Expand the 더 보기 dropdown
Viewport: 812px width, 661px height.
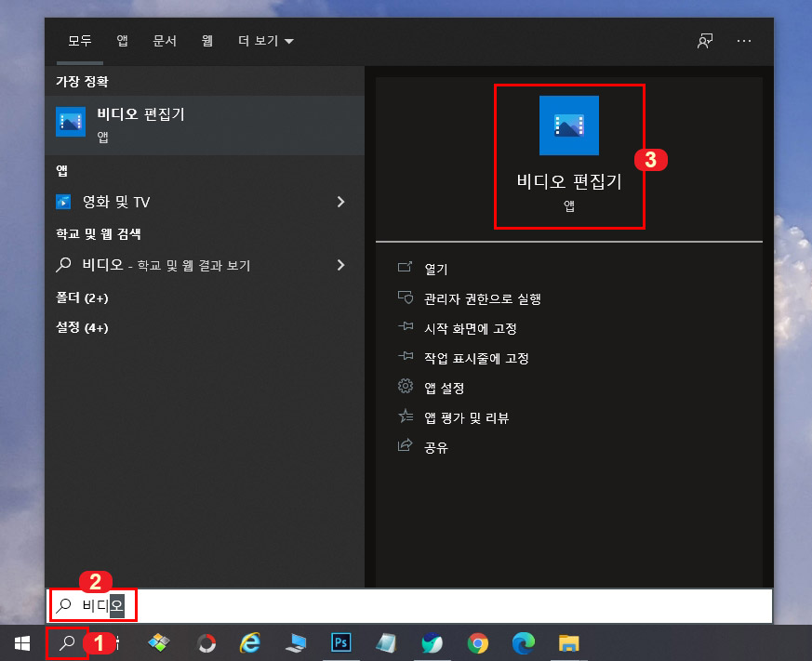tap(263, 41)
